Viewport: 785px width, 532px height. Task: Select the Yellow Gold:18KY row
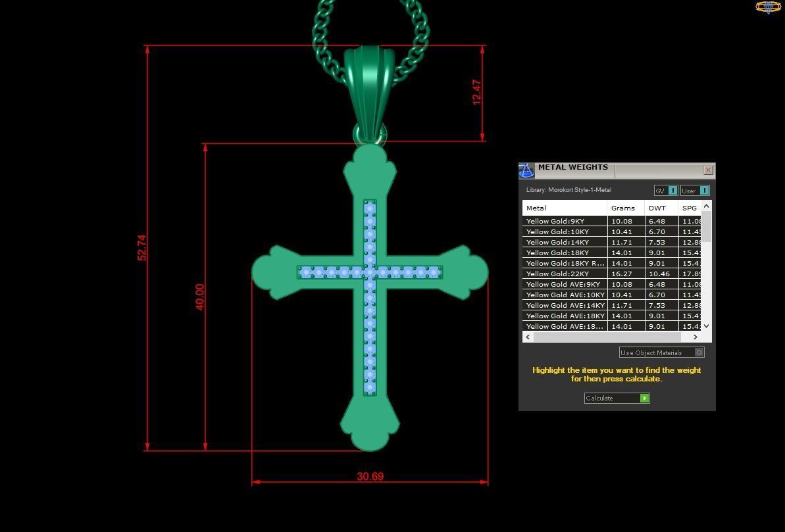pos(612,253)
